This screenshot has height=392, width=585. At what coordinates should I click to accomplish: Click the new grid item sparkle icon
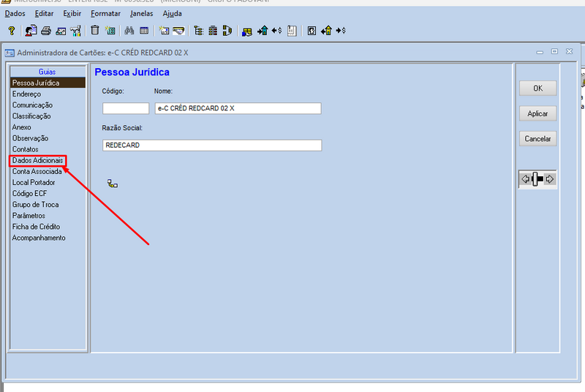click(x=110, y=31)
